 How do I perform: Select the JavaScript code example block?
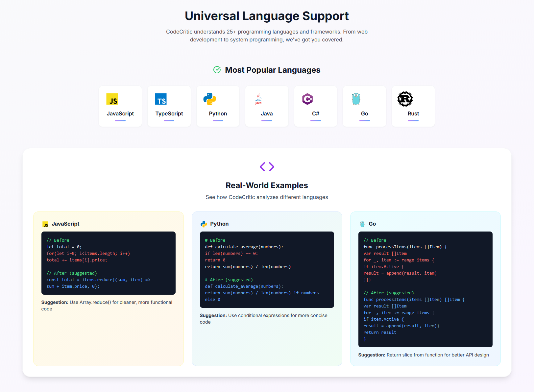[x=108, y=263]
